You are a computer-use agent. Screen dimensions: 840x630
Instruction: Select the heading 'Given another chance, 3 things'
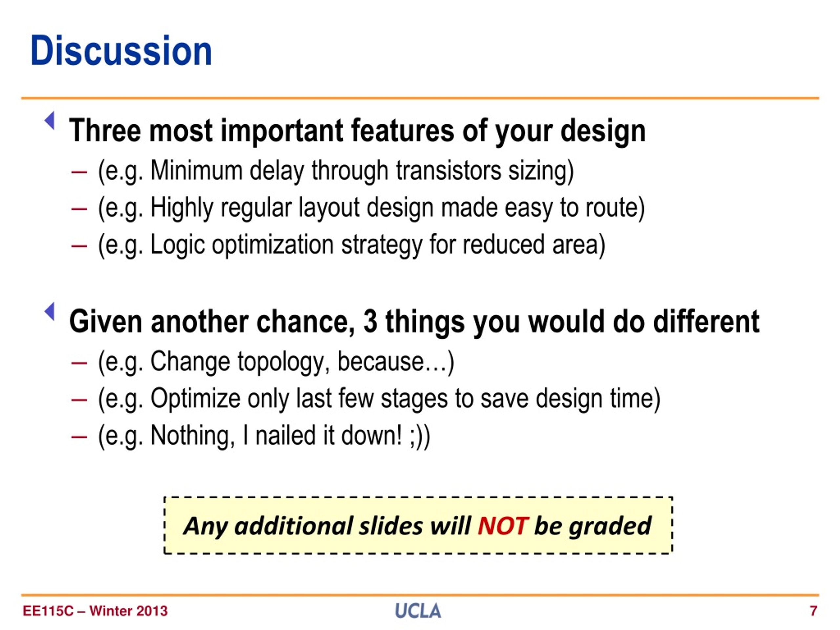(414, 322)
